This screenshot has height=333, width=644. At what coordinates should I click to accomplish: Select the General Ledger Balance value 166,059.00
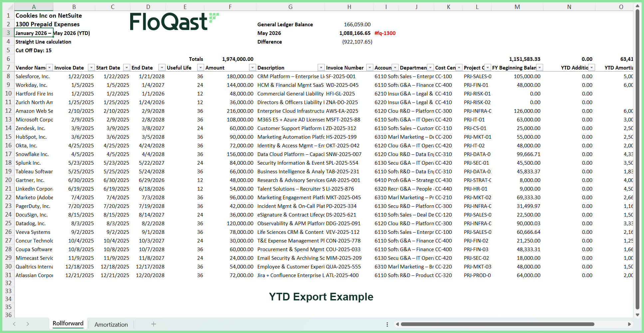[x=357, y=24]
